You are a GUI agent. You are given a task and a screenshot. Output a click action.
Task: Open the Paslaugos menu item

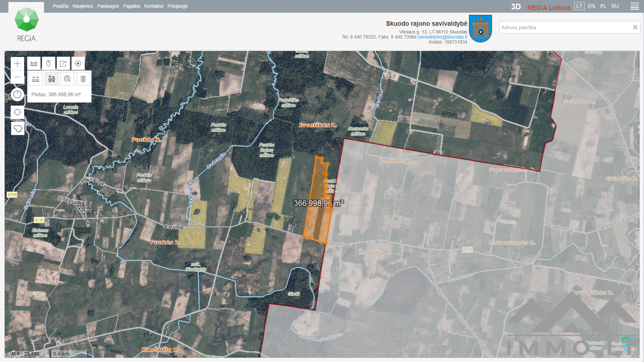pyautogui.click(x=108, y=6)
